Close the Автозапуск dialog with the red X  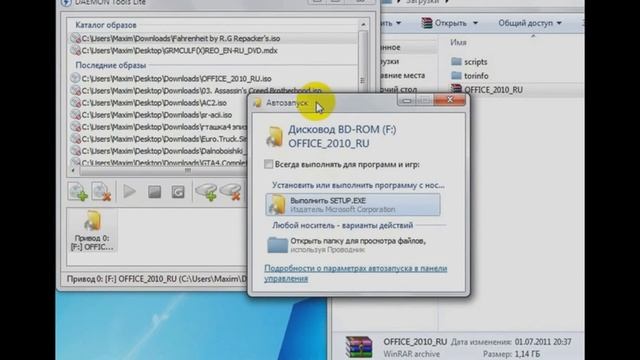coord(449,100)
